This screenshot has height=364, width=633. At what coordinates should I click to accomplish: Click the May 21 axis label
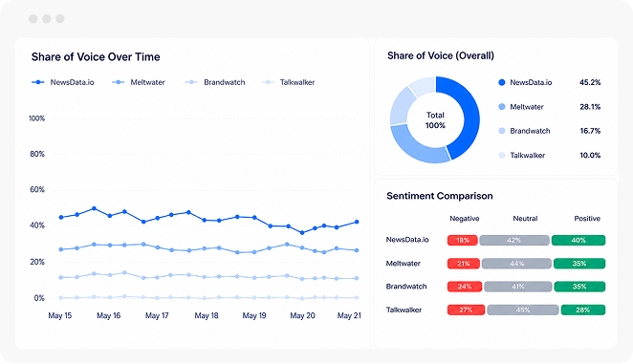pyautogui.click(x=349, y=315)
